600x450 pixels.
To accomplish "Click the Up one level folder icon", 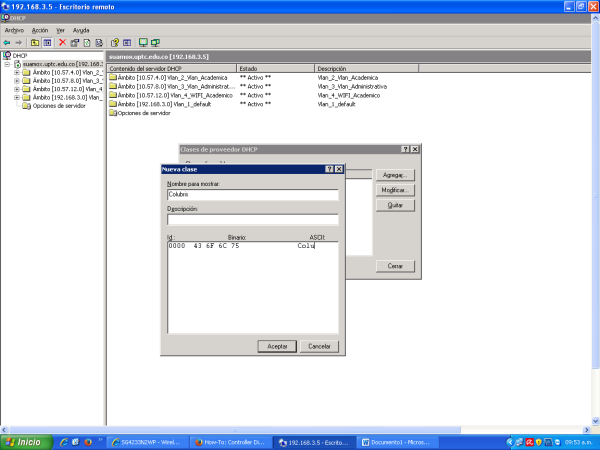I will (x=35, y=42).
